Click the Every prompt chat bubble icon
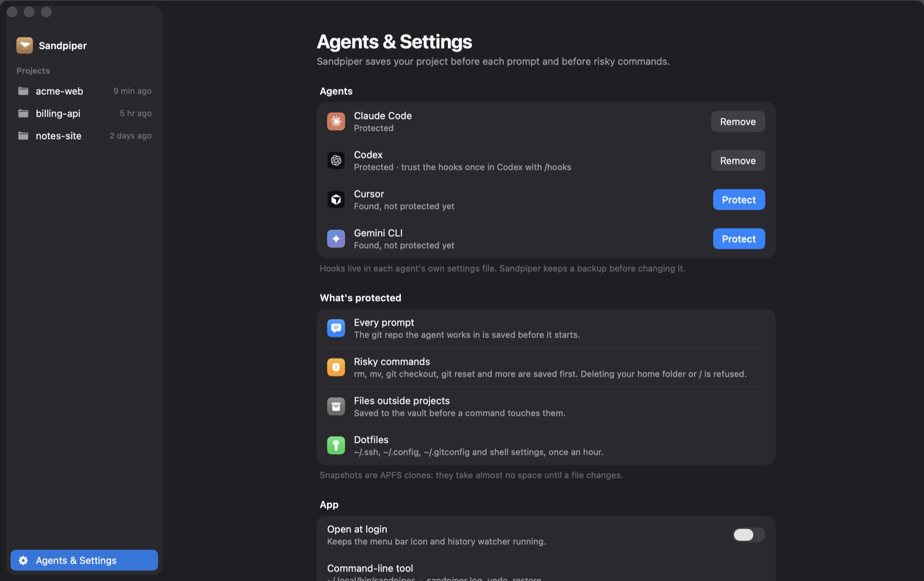Image resolution: width=924 pixels, height=581 pixels. point(336,328)
